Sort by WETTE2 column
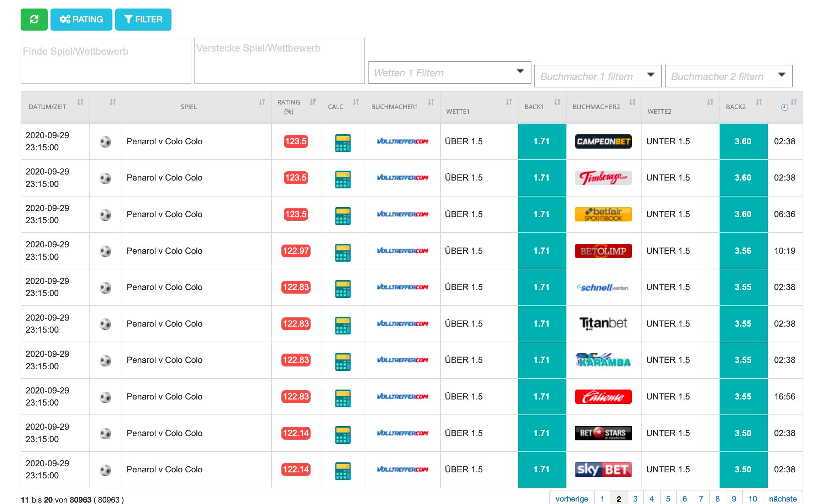Screen dimensions: 836x504 point(681,107)
